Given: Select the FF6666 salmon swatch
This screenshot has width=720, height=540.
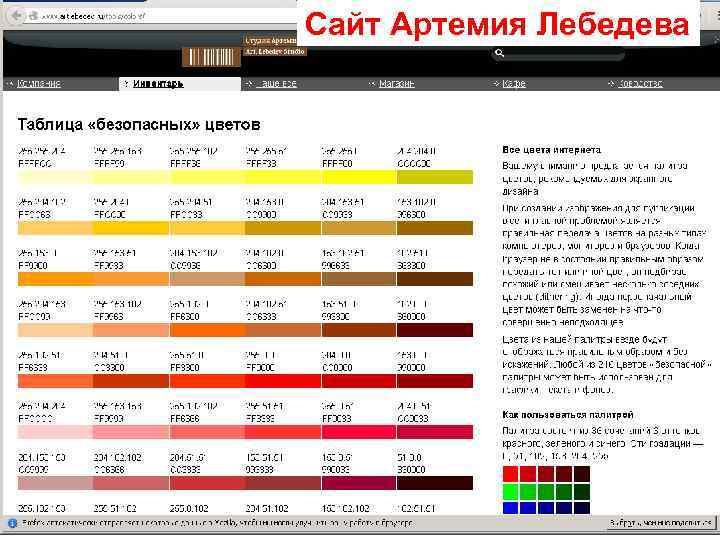Looking at the screenshot, I should (207, 432).
